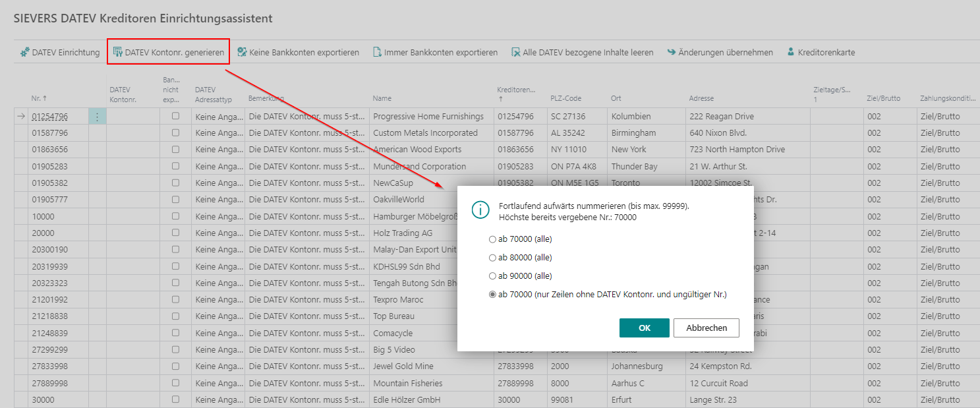Click Keine Bankkonten exportieren icon
980x408 pixels.
coord(242,52)
